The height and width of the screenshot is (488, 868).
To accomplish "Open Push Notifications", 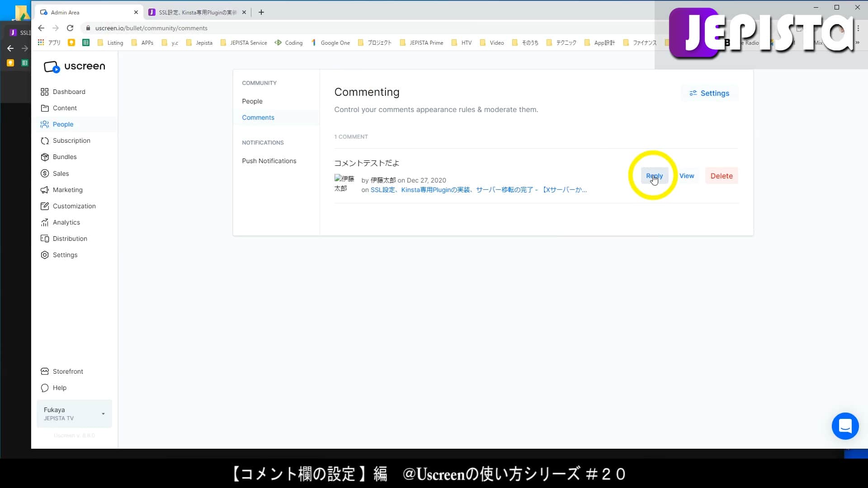I will (269, 161).
